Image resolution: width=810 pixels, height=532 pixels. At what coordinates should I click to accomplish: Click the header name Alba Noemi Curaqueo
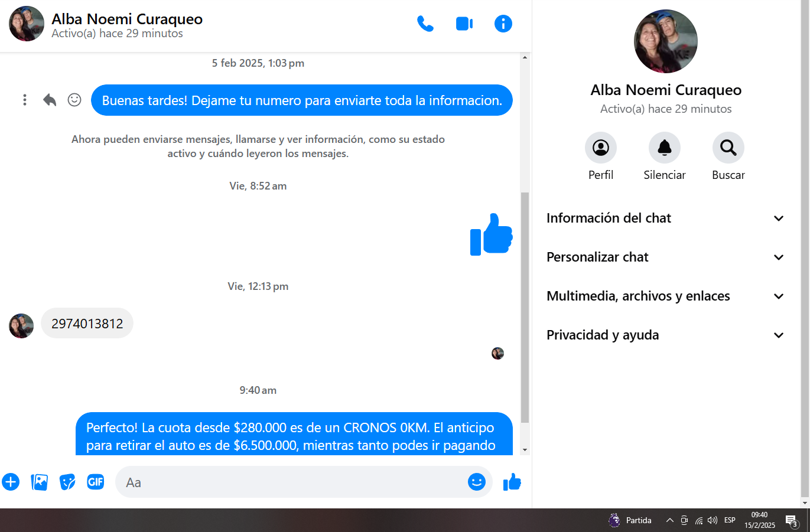[127, 19]
